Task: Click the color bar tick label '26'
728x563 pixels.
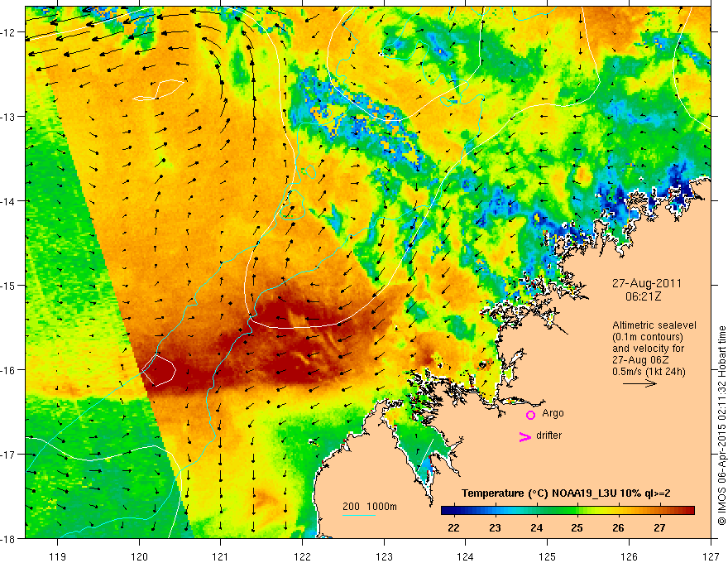Action: (618, 527)
